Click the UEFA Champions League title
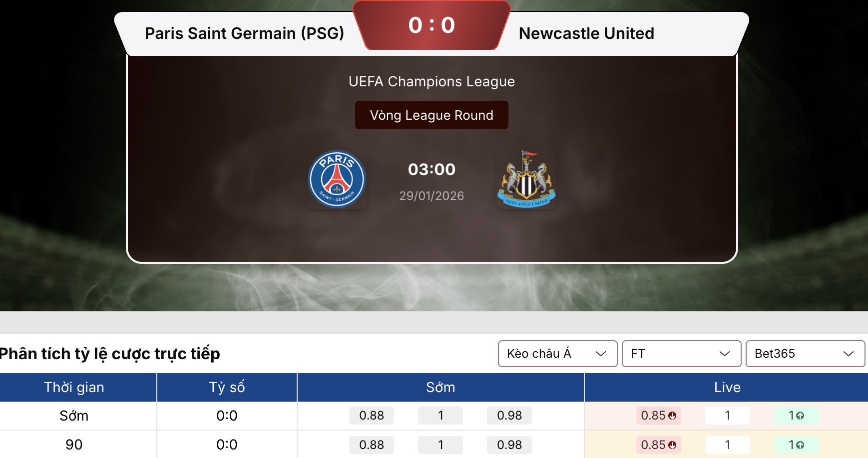The width and height of the screenshot is (868, 458). (x=432, y=81)
